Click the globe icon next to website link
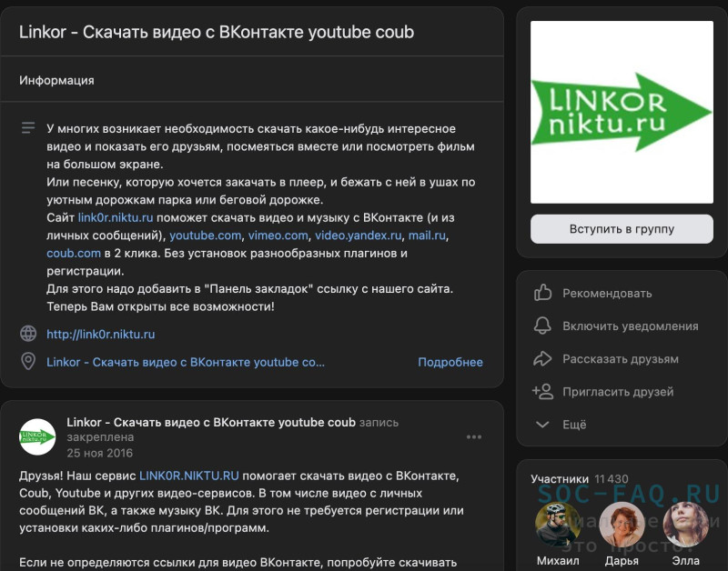This screenshot has height=571, width=728. tap(28, 334)
